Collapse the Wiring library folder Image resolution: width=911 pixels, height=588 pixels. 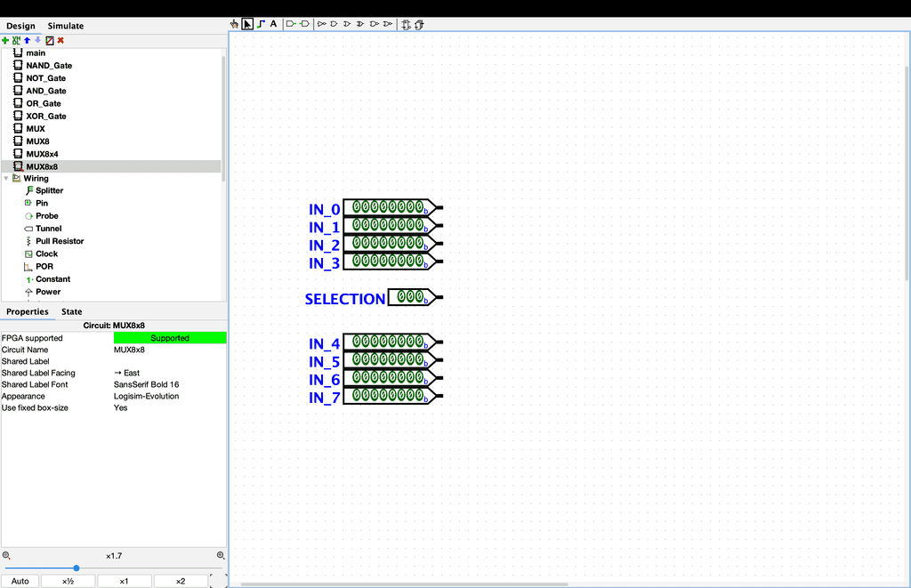click(6, 179)
